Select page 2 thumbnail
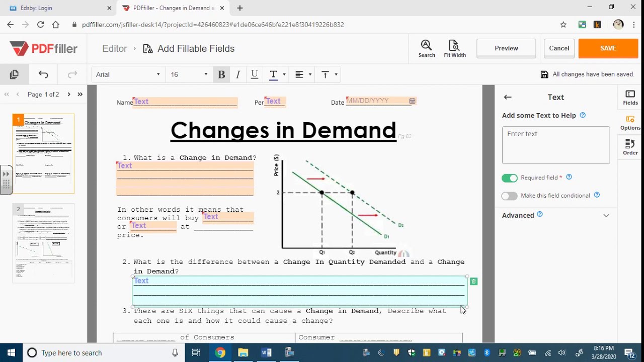 click(x=43, y=243)
